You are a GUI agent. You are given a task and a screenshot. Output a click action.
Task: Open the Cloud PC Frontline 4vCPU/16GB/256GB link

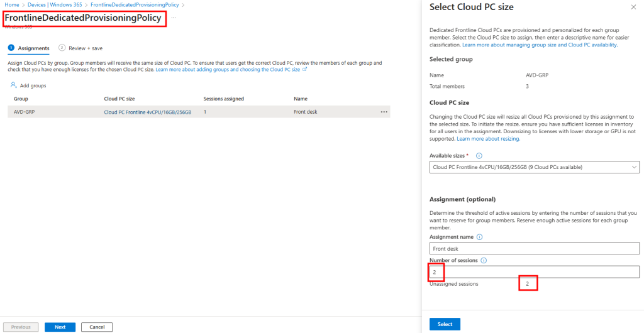pyautogui.click(x=147, y=112)
